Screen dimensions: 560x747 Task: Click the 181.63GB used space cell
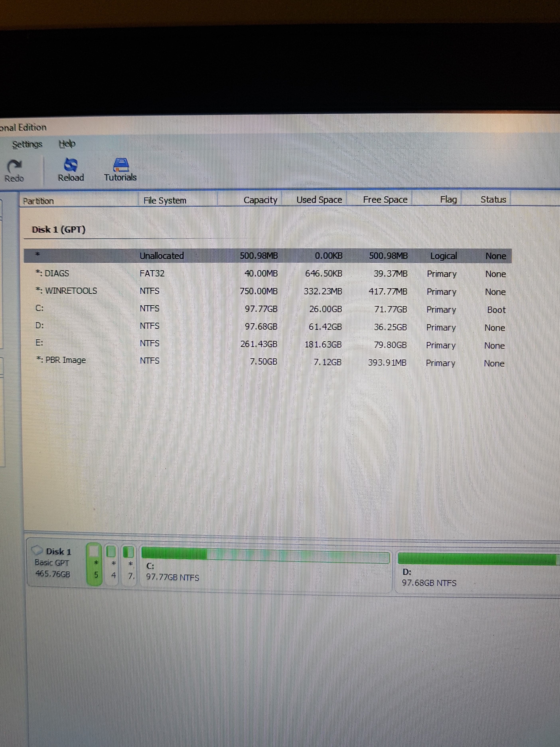click(x=323, y=344)
